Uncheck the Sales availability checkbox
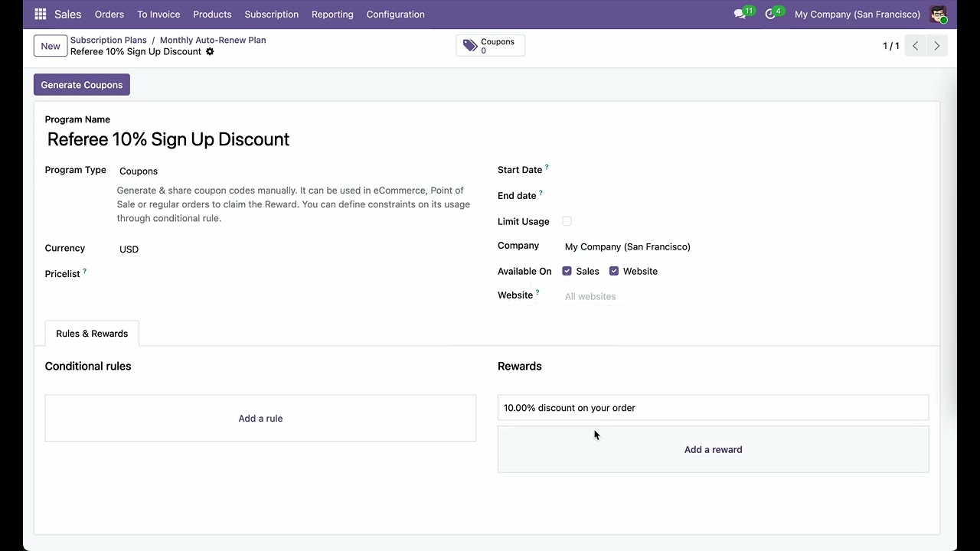Viewport: 980px width, 551px height. [567, 271]
